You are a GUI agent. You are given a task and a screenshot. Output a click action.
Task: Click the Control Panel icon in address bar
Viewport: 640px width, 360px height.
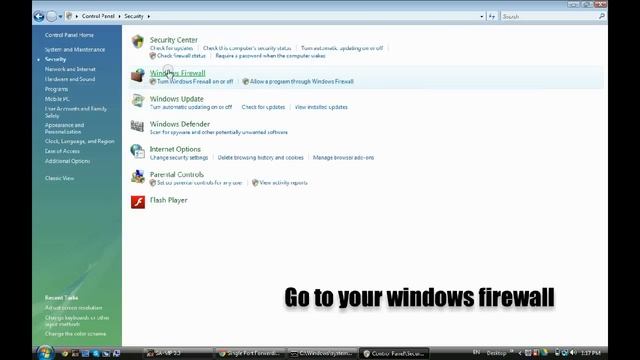pos(69,16)
